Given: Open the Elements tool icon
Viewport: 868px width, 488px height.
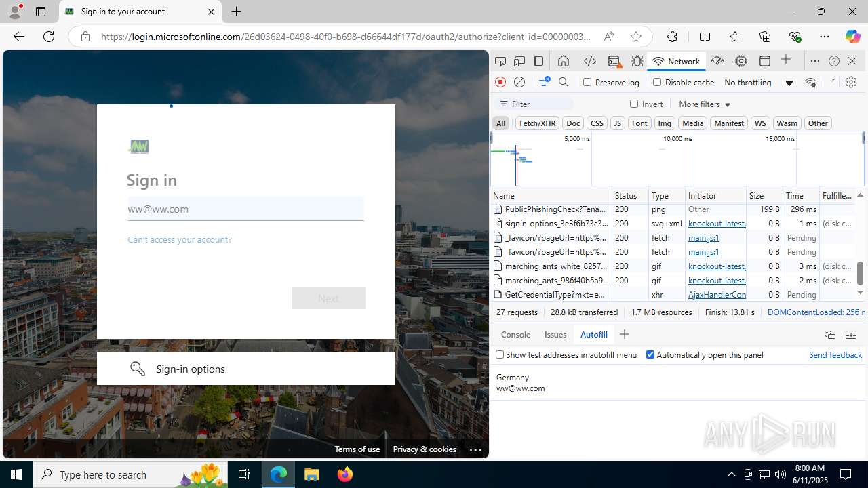Looking at the screenshot, I should click(x=590, y=61).
